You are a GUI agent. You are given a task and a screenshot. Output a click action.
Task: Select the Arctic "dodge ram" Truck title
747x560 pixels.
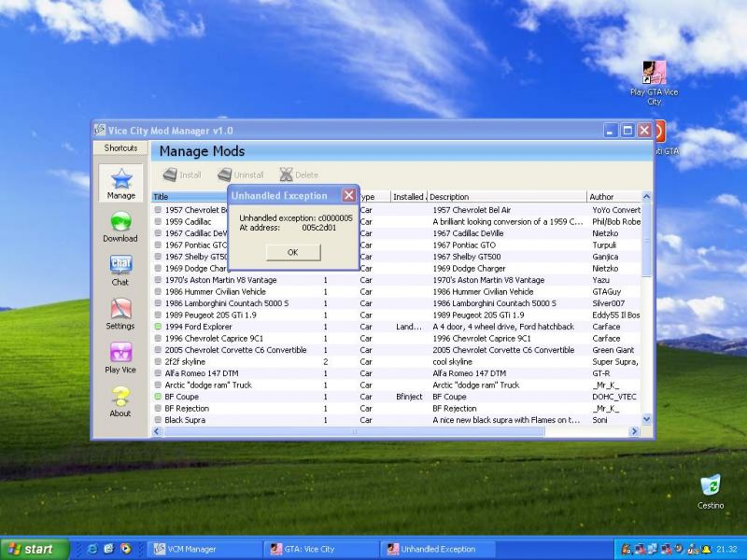coord(208,385)
